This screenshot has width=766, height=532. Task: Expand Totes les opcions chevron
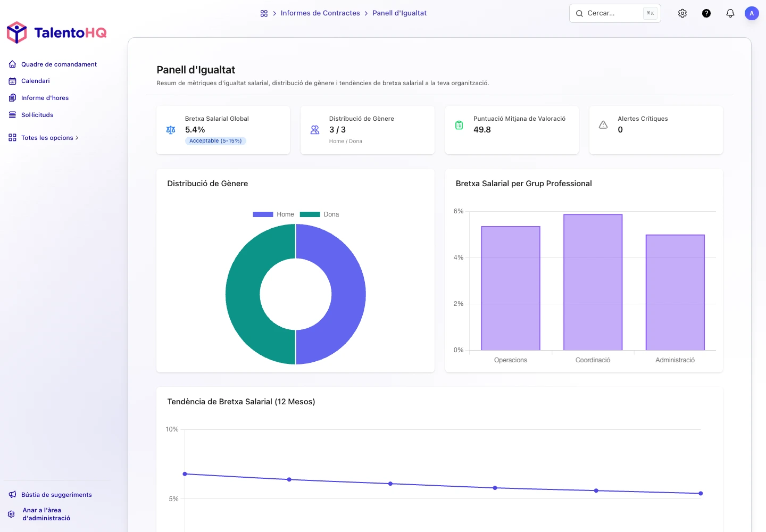(x=77, y=138)
